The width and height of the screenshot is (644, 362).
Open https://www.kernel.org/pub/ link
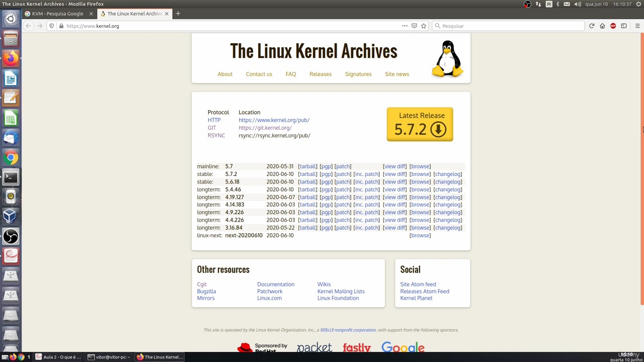pyautogui.click(x=274, y=120)
